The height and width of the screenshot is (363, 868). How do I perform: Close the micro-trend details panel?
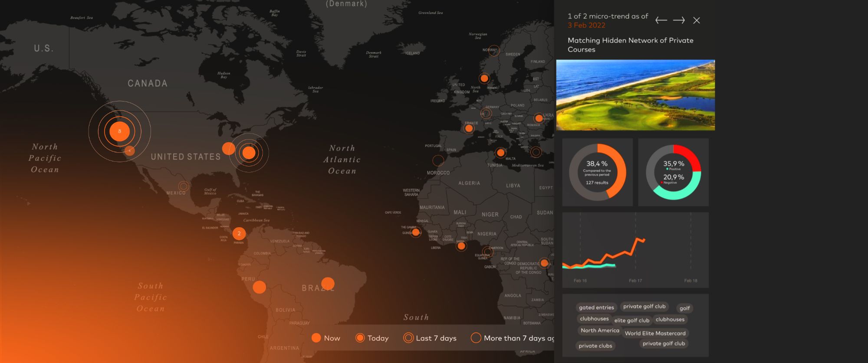tap(697, 20)
